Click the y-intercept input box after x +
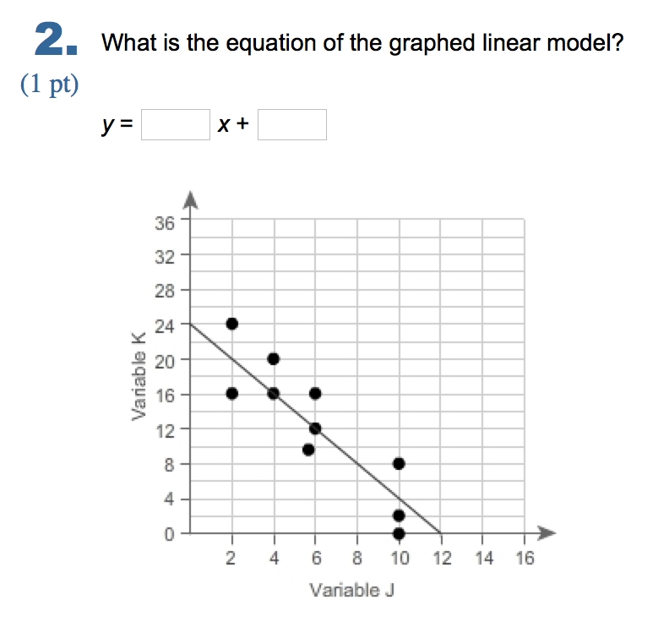This screenshot has width=669, height=644. [292, 124]
